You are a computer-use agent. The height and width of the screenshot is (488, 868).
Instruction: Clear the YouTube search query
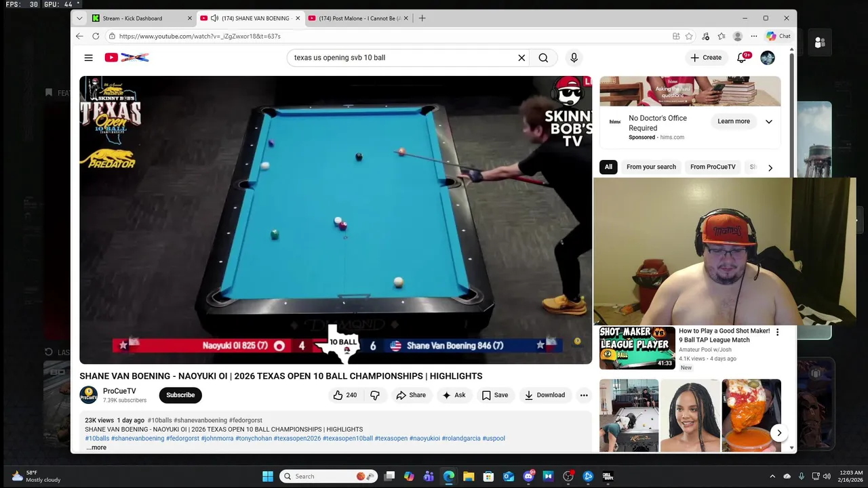[521, 58]
